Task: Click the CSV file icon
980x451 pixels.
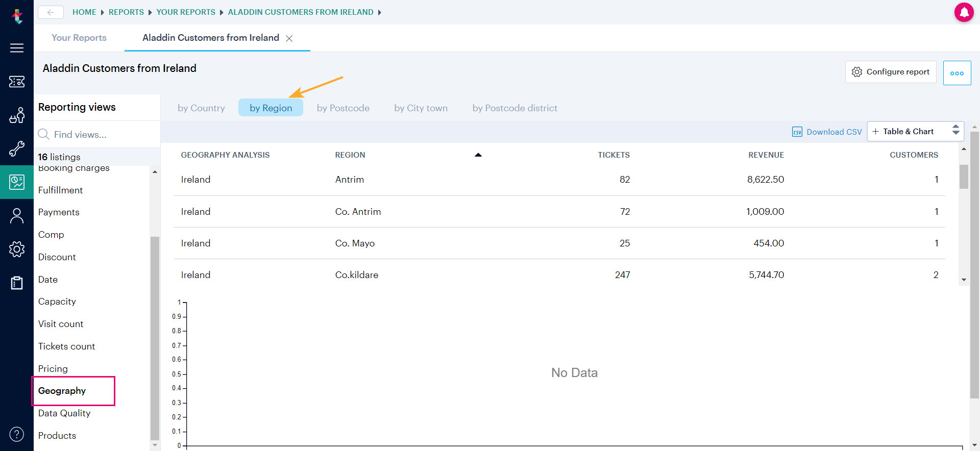Action: click(797, 132)
